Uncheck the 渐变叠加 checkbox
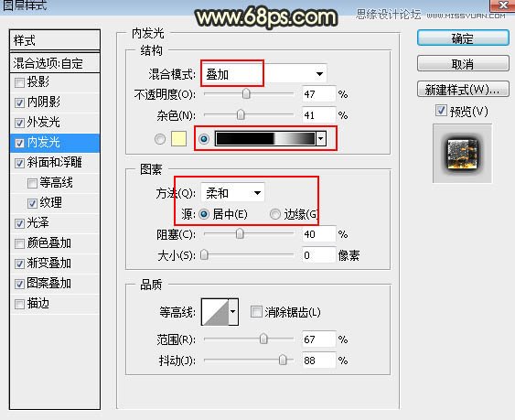This screenshot has height=420, width=515. pyautogui.click(x=19, y=264)
